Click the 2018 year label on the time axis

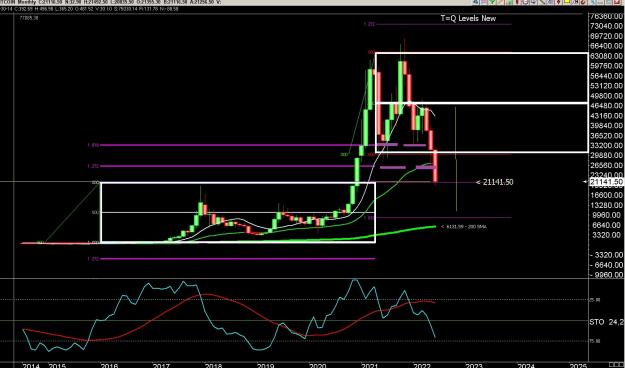pos(213,365)
